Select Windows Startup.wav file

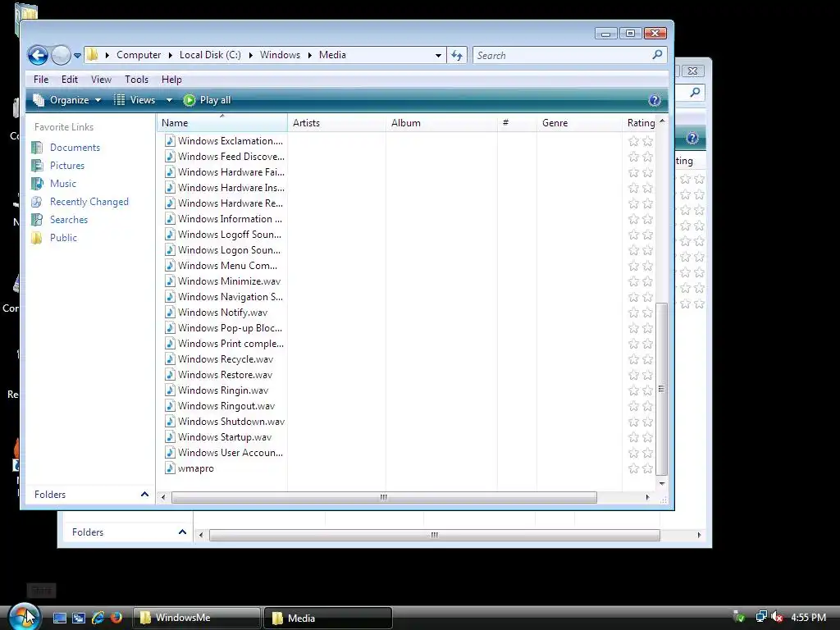225,436
